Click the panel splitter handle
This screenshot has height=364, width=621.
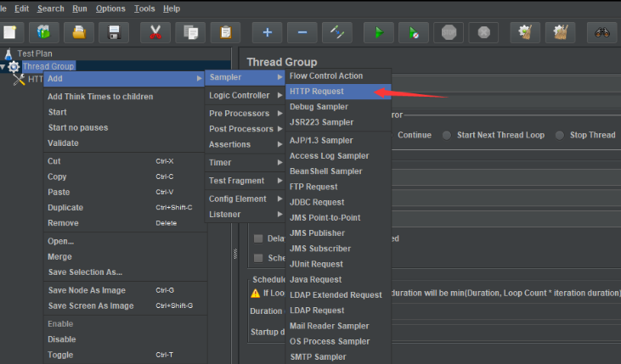[235, 254]
